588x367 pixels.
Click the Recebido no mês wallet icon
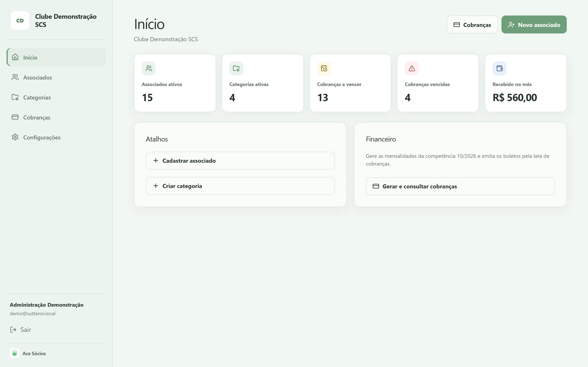click(x=499, y=69)
